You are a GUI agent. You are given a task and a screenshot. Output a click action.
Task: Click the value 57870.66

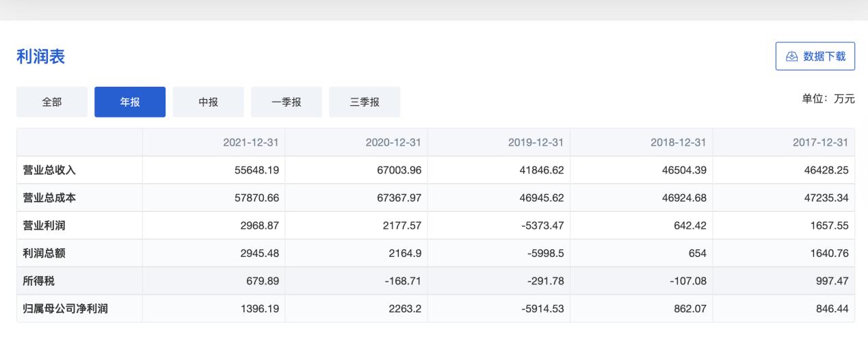(257, 198)
